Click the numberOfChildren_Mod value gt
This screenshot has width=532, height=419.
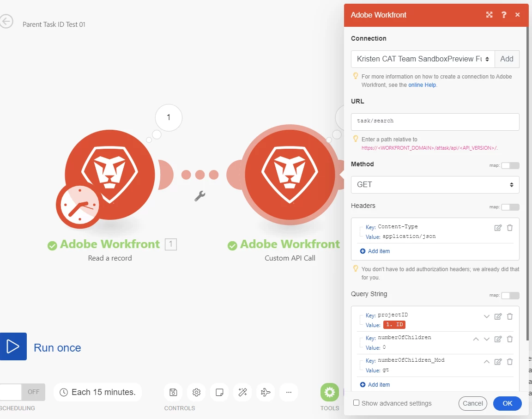(x=386, y=370)
